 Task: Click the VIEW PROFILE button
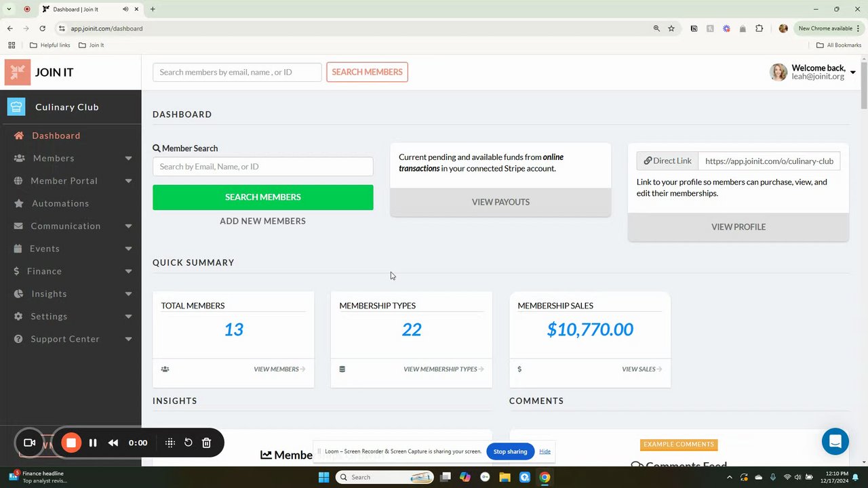coord(738,227)
